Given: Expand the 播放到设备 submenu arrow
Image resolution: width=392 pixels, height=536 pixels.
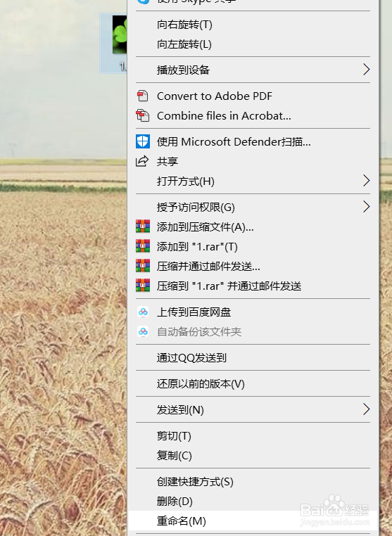Looking at the screenshot, I should pyautogui.click(x=367, y=70).
